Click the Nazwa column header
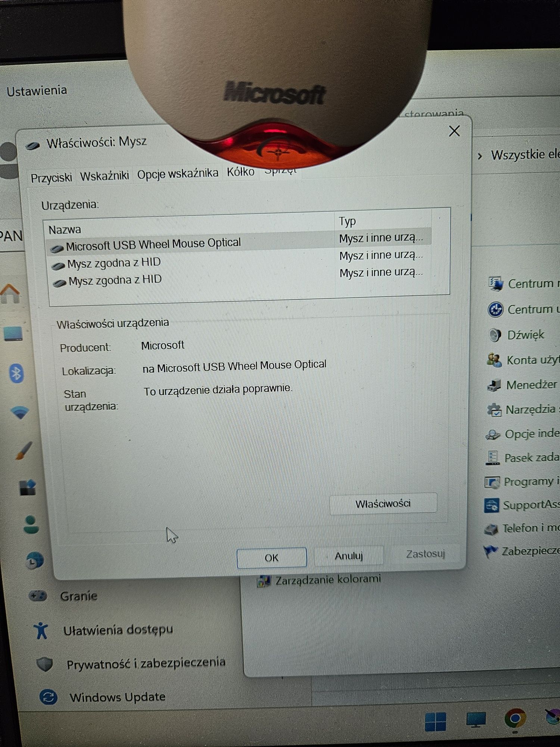 coord(65,229)
